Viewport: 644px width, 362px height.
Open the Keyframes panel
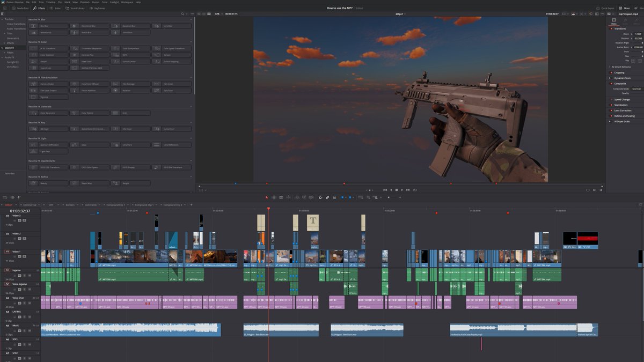click(97, 9)
